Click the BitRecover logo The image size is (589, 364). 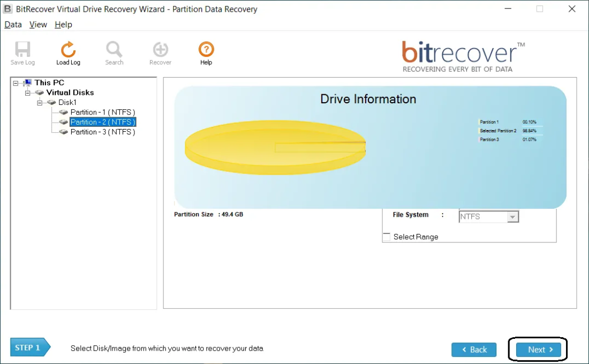coord(462,55)
